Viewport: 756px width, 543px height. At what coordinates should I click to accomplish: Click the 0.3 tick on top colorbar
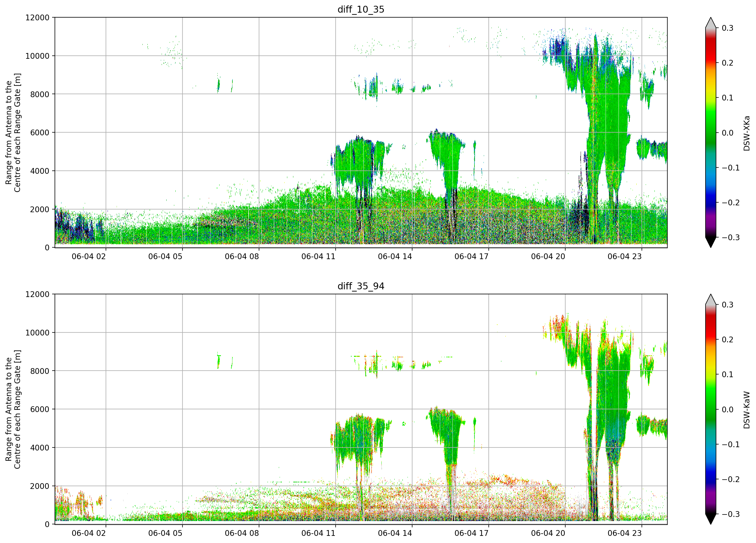point(727,28)
